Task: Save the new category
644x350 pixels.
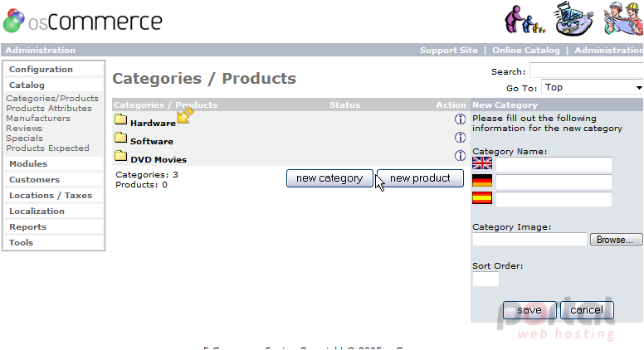Action: point(529,310)
